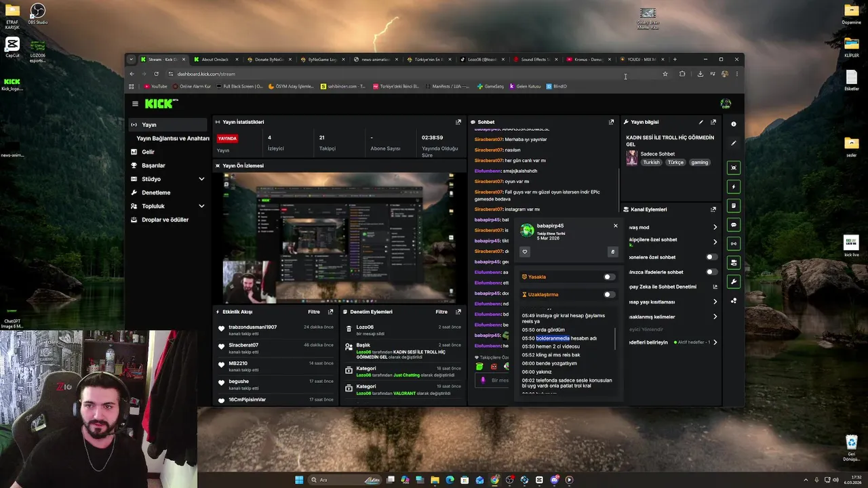Click the Turkish tag in Yayın bilgisi
The width and height of the screenshot is (868, 488).
651,163
